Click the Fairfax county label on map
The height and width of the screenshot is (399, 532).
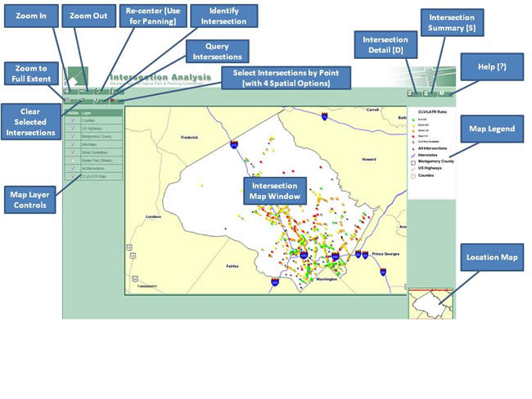232,266
